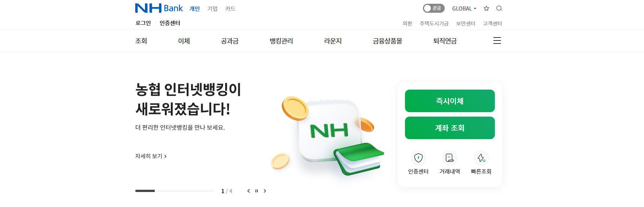The image size is (644, 207).
Task: Click the star favorites icon
Action: pos(486,8)
